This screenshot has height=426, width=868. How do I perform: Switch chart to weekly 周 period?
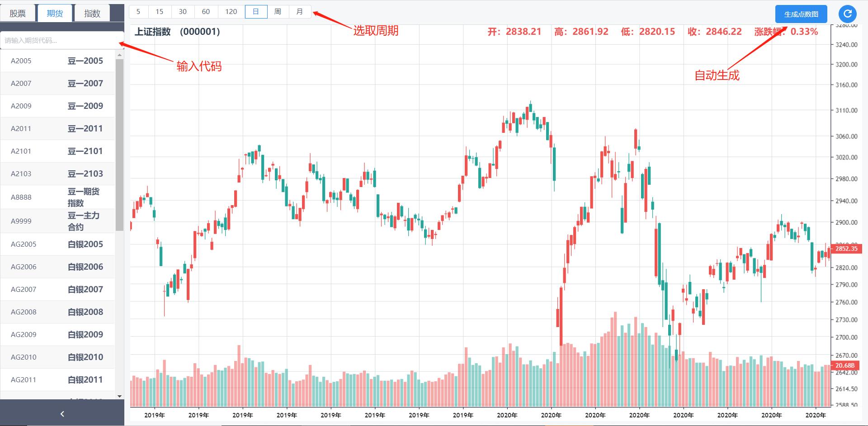click(278, 12)
